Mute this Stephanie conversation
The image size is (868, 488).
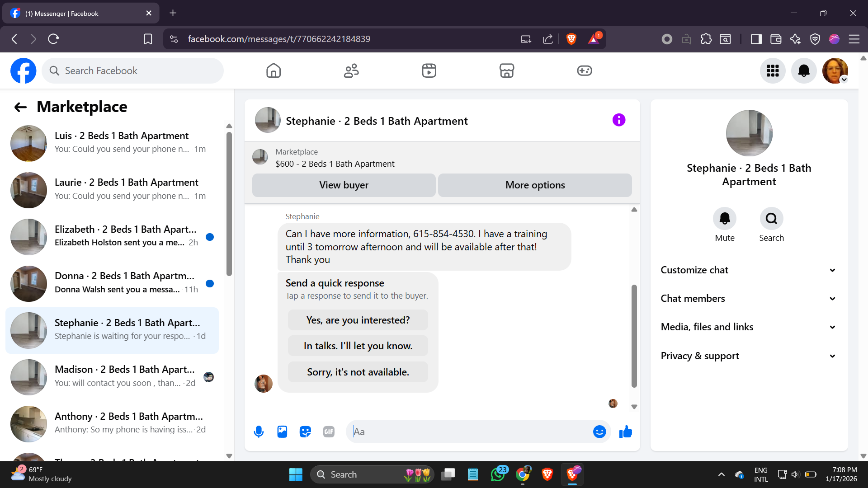(x=724, y=219)
